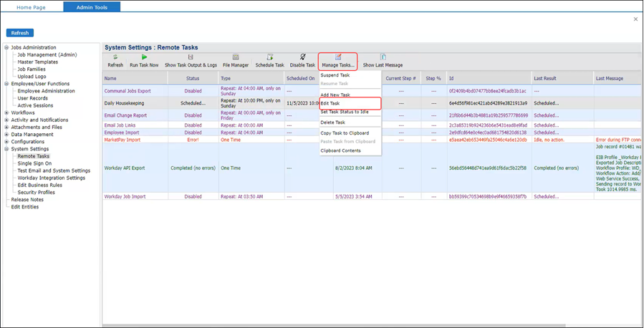Click the Schedule Task icon
This screenshot has width=644, height=328.
coord(269,57)
